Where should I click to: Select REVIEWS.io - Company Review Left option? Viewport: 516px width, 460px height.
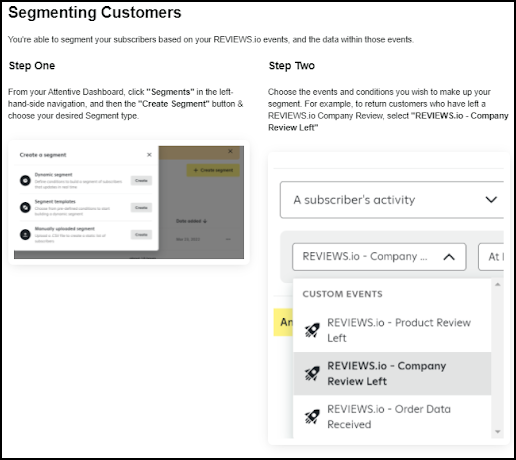392,373
